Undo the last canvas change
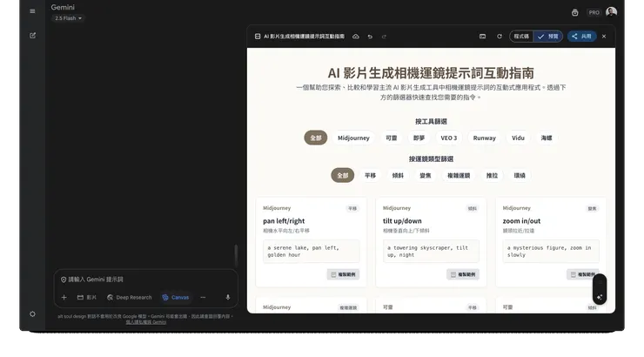 (370, 37)
